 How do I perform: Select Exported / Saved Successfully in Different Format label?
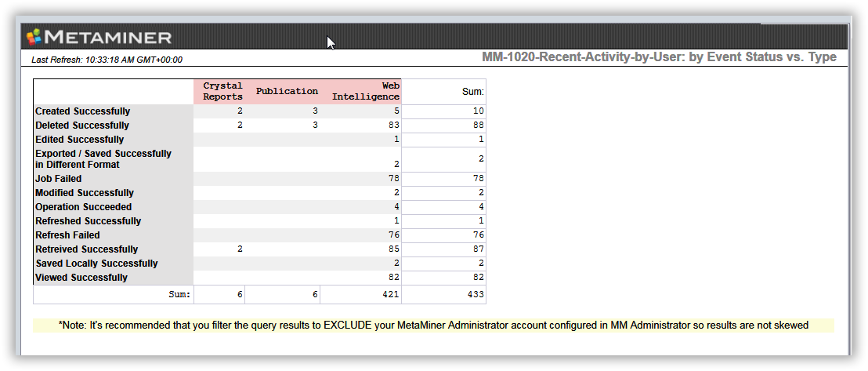tap(103, 159)
